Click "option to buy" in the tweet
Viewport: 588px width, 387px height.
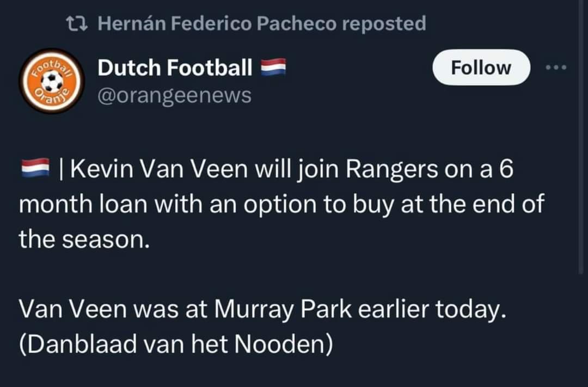[x=318, y=205]
